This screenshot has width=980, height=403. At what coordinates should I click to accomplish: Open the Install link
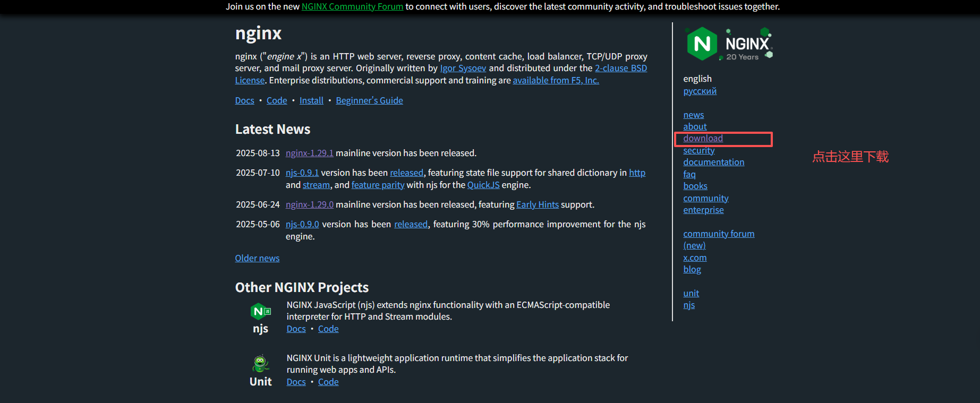(311, 100)
